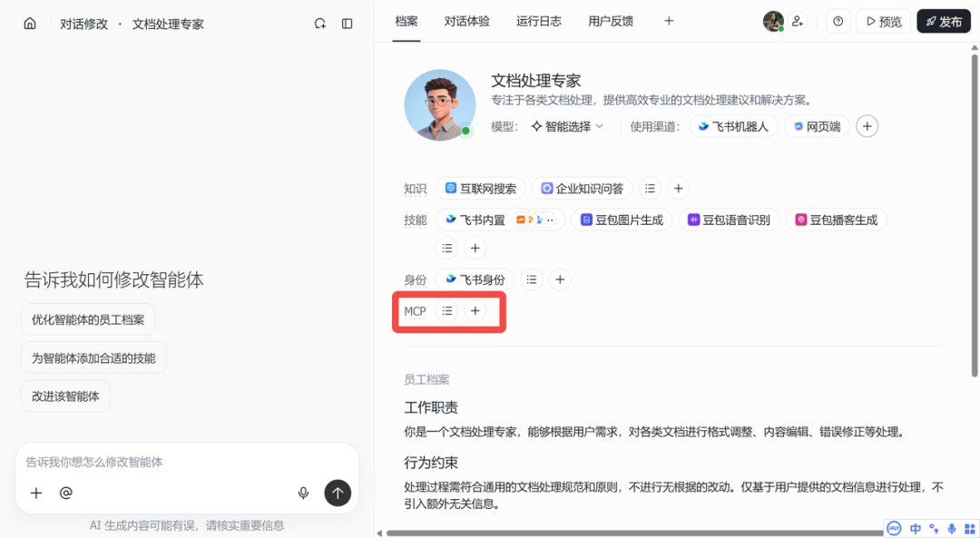
Task: Select suggestion 为智能体添加合适的技能
Action: 93,358
